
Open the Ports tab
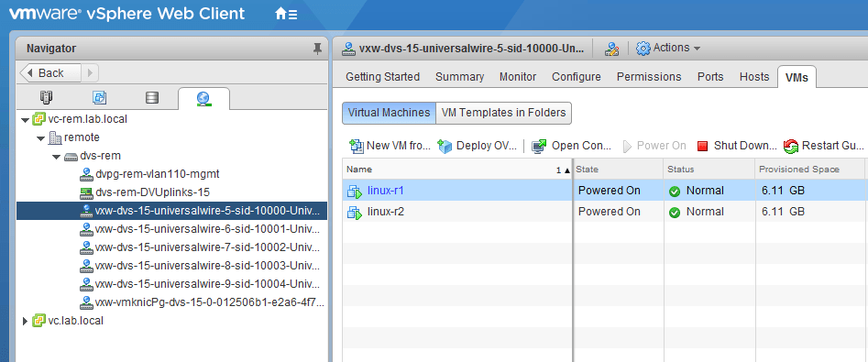(x=710, y=77)
